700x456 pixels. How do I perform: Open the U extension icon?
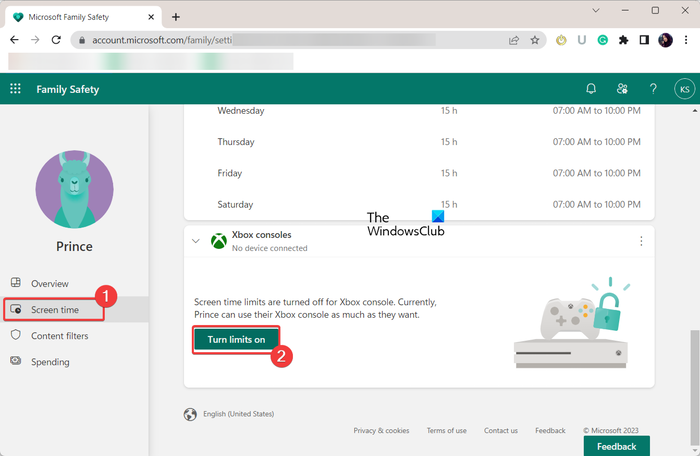[581, 40]
